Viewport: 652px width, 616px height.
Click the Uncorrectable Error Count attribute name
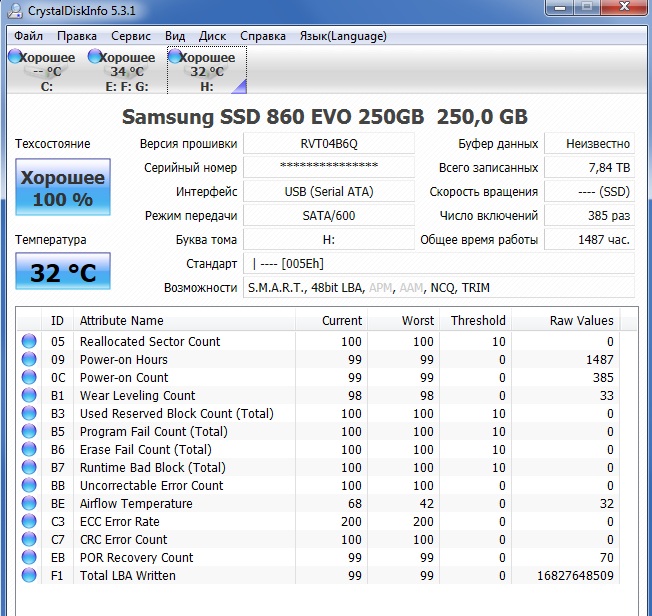coord(151,485)
